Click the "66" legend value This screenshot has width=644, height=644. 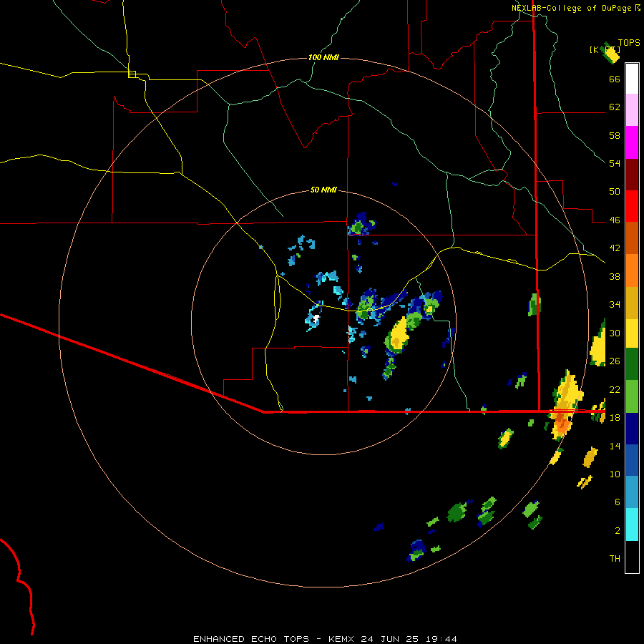tap(615, 79)
